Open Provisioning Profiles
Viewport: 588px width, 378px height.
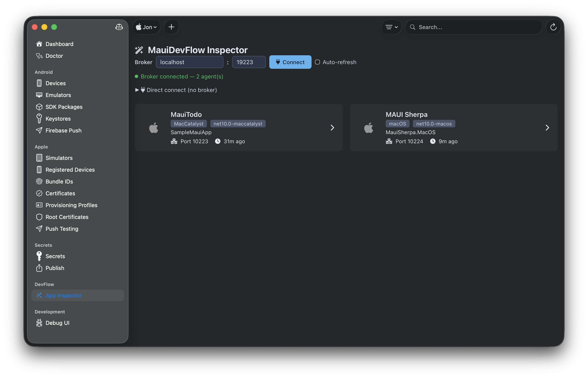pyautogui.click(x=71, y=205)
